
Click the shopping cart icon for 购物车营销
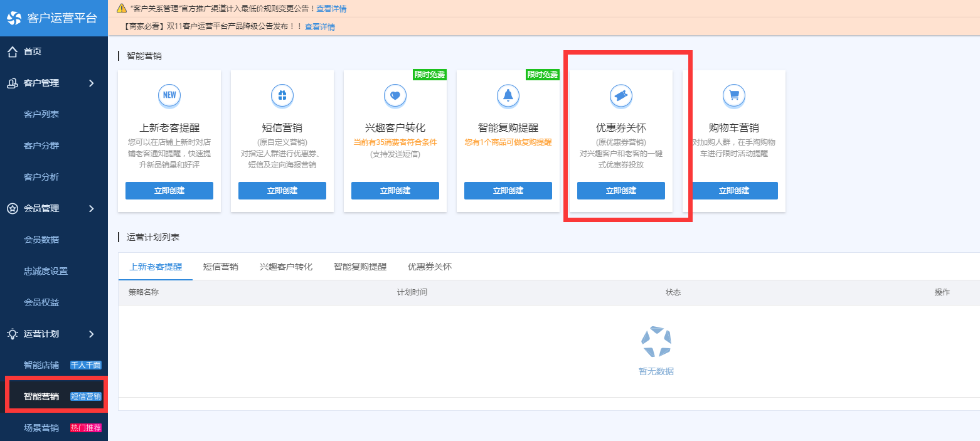pyautogui.click(x=734, y=95)
